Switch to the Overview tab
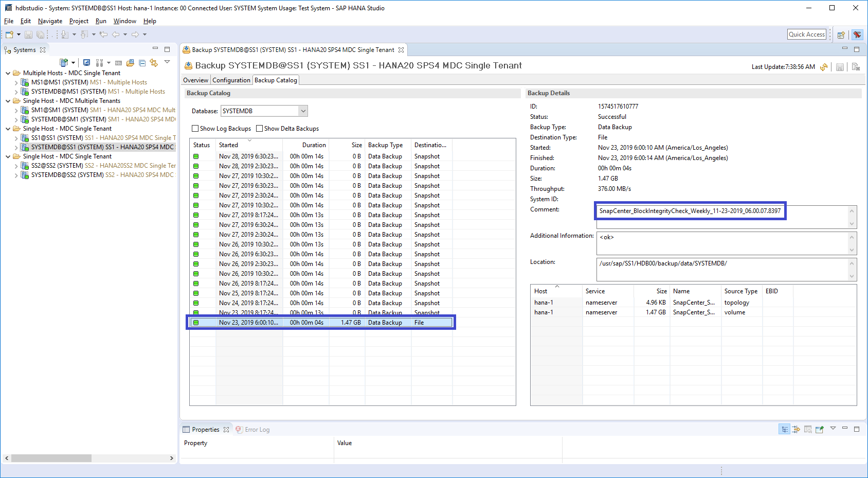The height and width of the screenshot is (478, 868). [x=195, y=80]
